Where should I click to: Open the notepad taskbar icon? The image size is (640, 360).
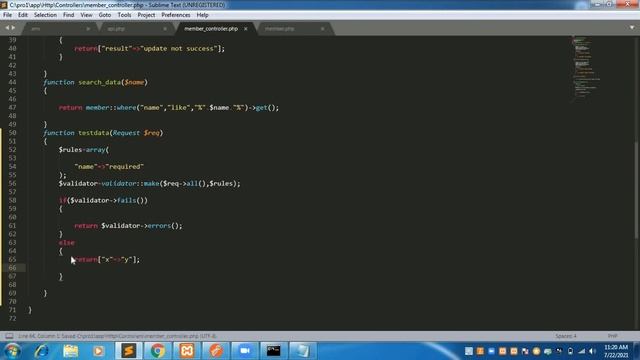pos(302,351)
